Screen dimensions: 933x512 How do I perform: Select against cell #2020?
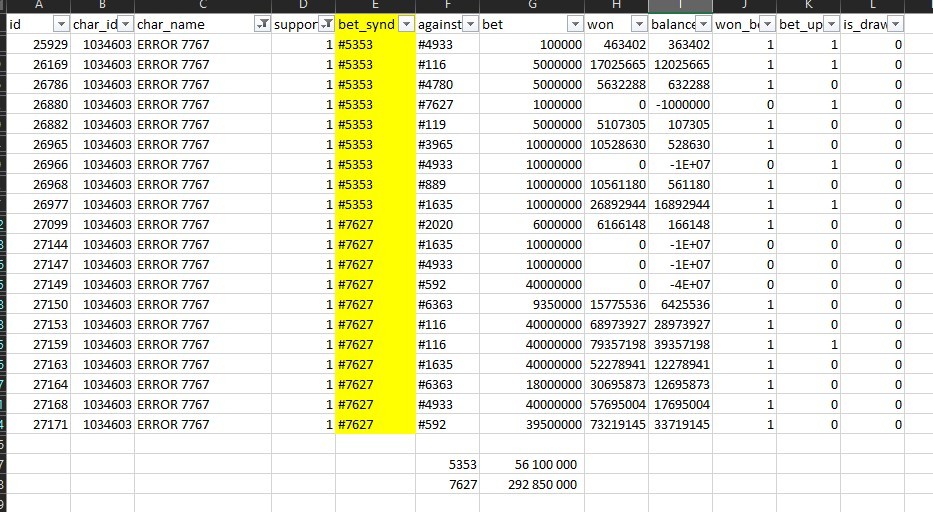(x=447, y=224)
